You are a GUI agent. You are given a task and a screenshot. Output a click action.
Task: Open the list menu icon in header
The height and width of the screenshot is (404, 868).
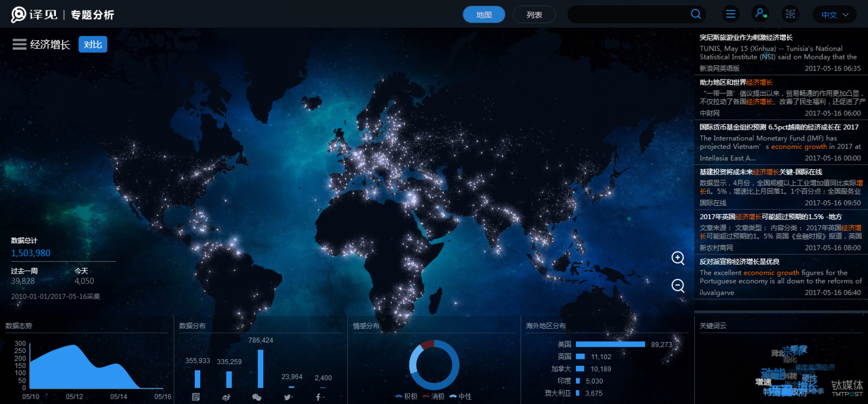click(x=730, y=14)
